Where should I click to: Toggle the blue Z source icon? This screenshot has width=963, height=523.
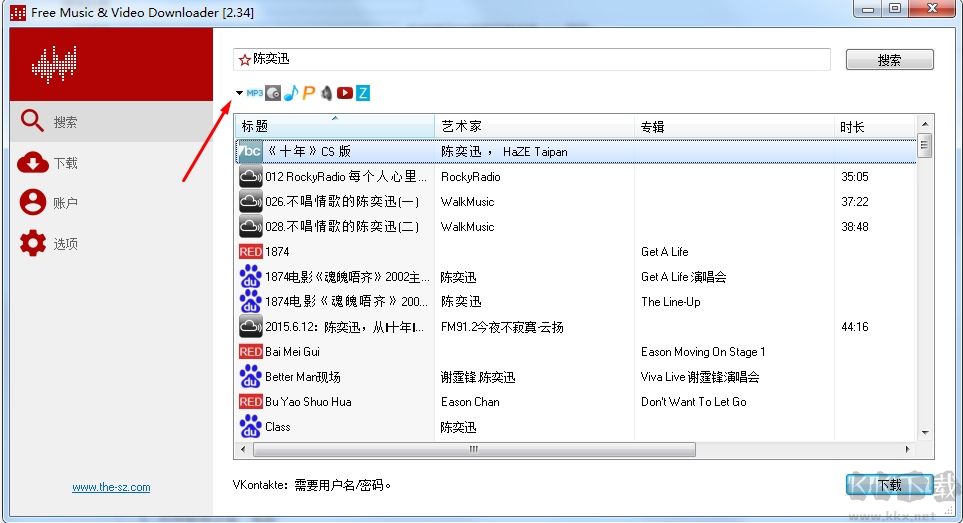[363, 93]
